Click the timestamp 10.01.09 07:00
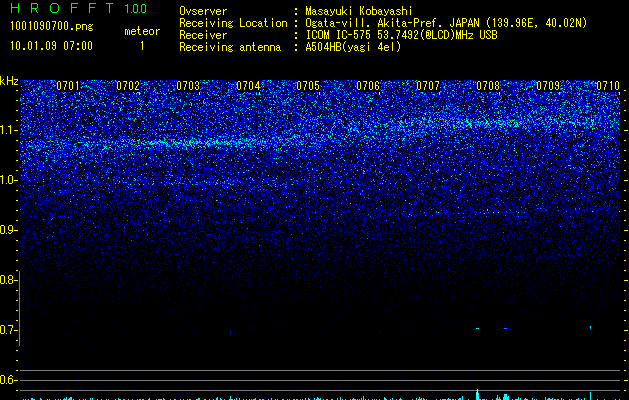This screenshot has height=400, width=629. [51, 46]
